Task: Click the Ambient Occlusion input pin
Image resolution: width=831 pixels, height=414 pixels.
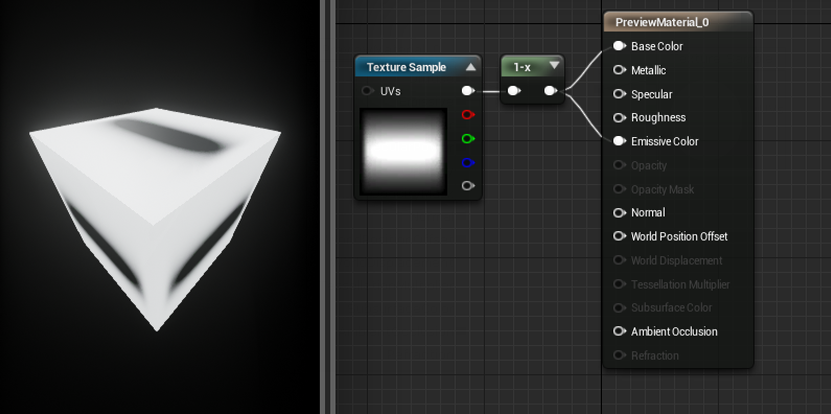Action: click(620, 331)
